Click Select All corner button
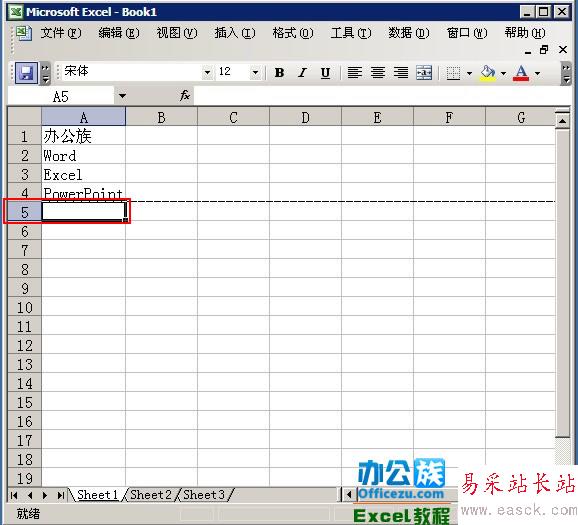This screenshot has height=525, width=578. tap(25, 117)
